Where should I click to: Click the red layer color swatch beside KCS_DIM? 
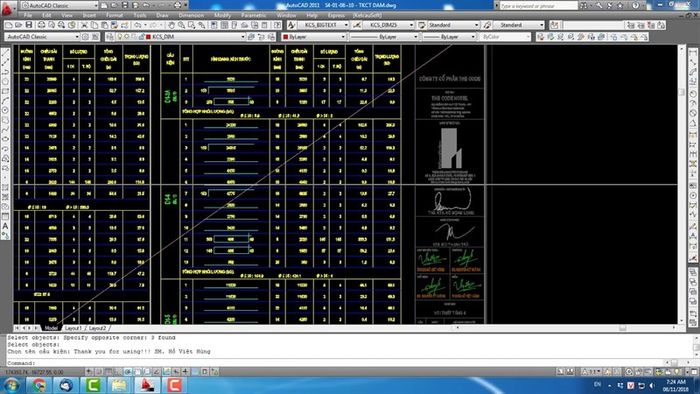click(148, 37)
